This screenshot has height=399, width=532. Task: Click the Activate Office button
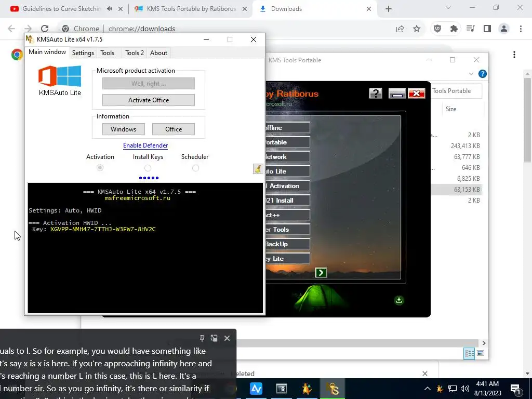click(x=149, y=100)
